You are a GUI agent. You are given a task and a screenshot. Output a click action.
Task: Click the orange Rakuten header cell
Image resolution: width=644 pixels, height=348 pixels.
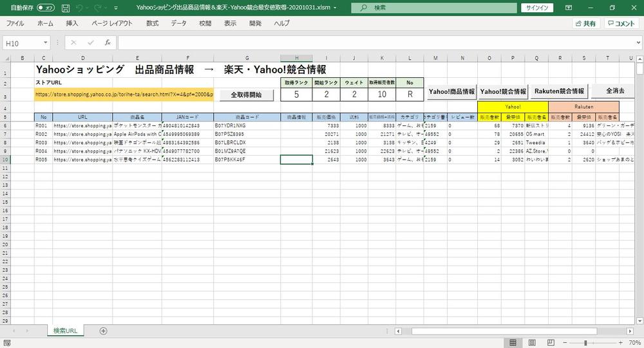583,107
